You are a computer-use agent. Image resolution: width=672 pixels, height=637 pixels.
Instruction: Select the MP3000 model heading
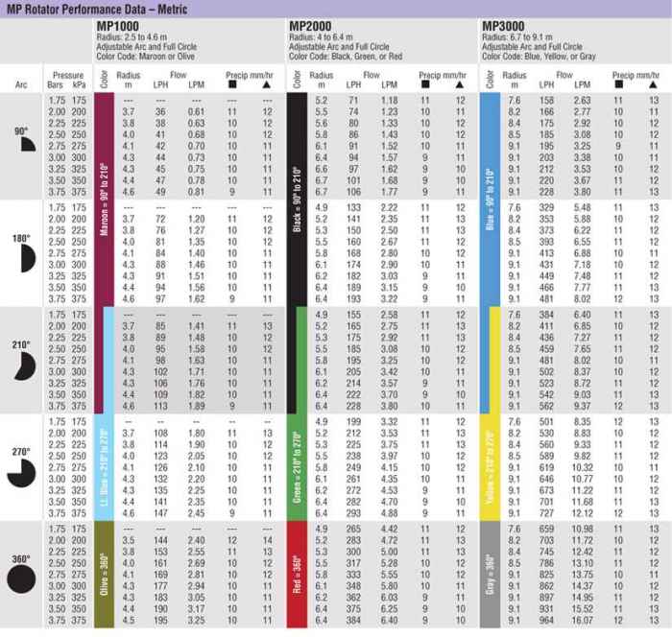pos(506,26)
